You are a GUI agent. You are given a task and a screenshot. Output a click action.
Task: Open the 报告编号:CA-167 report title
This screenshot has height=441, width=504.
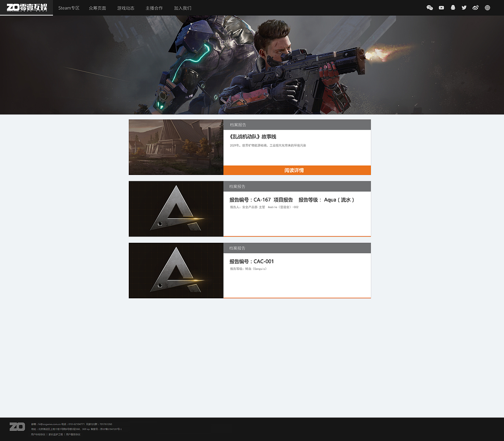pyautogui.click(x=292, y=200)
